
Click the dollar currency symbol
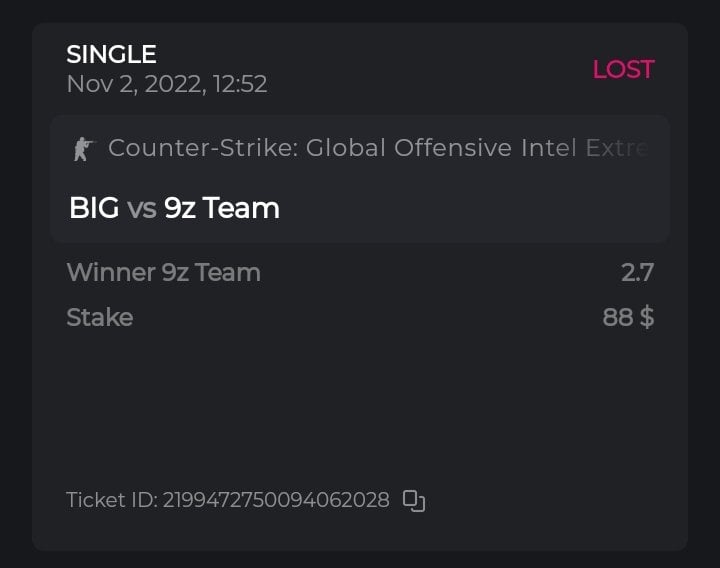[x=647, y=318]
